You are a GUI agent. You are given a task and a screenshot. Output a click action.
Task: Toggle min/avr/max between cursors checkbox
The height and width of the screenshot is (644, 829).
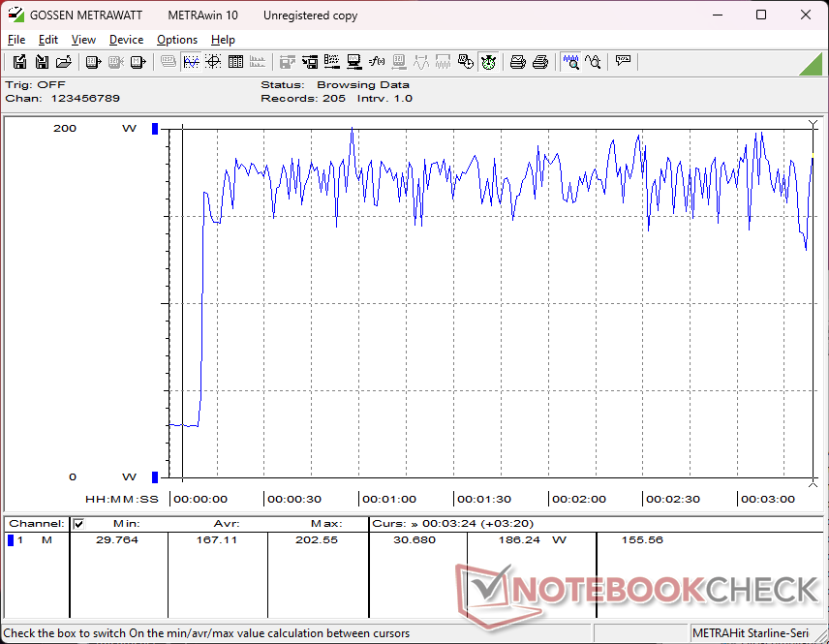(79, 524)
